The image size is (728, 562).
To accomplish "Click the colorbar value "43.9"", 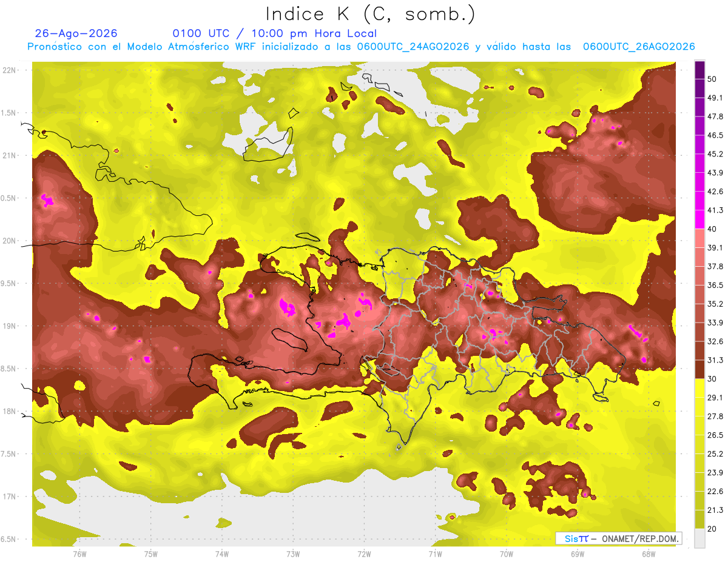I will point(716,173).
